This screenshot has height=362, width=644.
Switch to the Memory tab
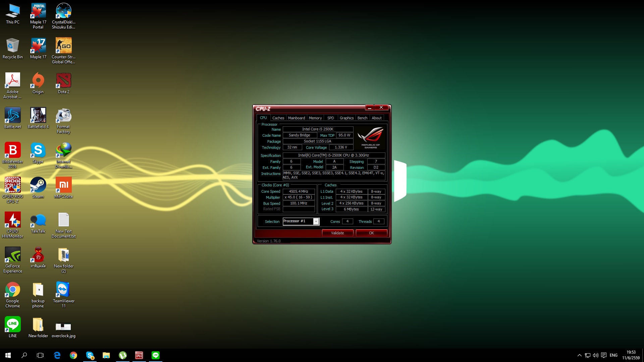pos(315,118)
